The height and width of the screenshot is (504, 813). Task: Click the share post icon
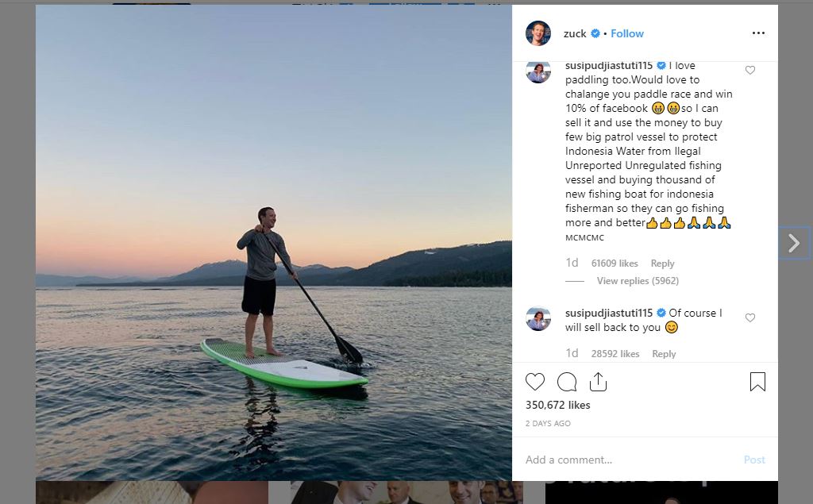click(x=599, y=383)
